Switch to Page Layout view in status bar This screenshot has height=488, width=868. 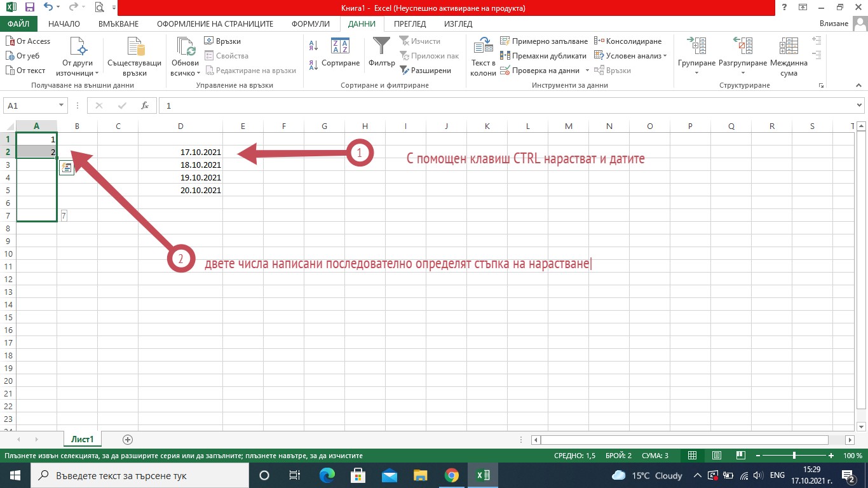coord(717,456)
